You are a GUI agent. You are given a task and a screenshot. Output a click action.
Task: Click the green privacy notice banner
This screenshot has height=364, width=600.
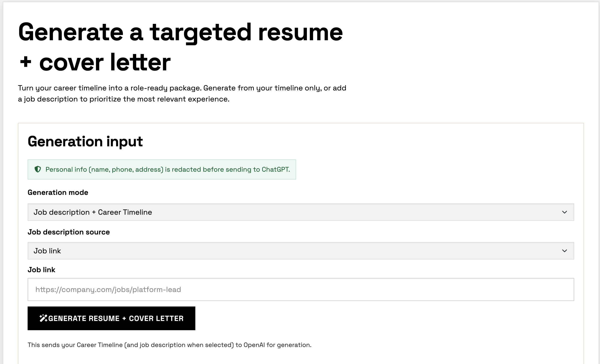[x=162, y=170]
